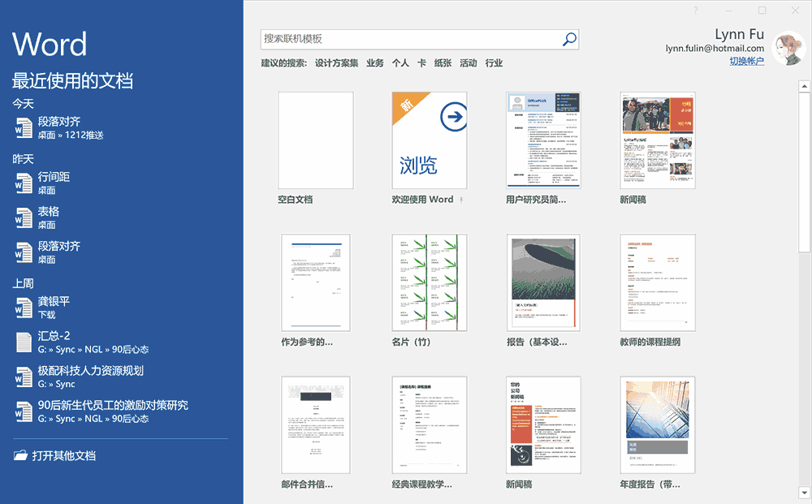Pick the 邮件合并信... template
Viewport: 812px width, 504px height.
pos(315,424)
